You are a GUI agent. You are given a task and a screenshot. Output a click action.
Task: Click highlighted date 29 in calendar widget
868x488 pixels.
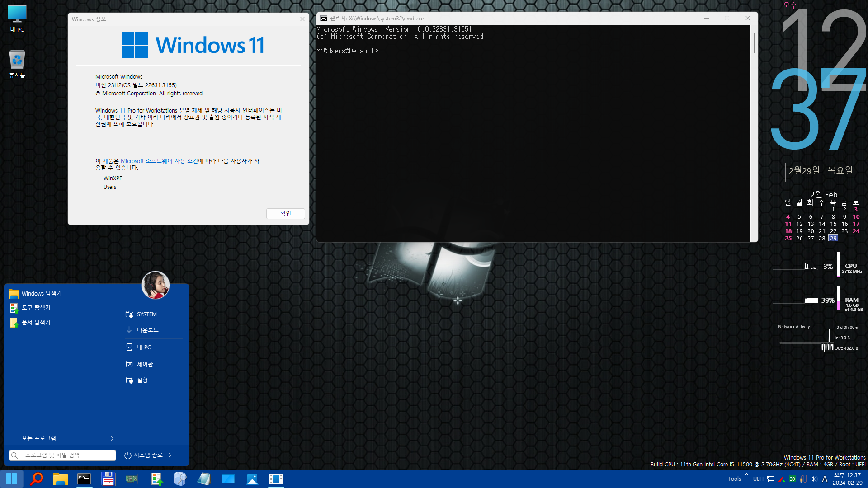click(x=833, y=238)
